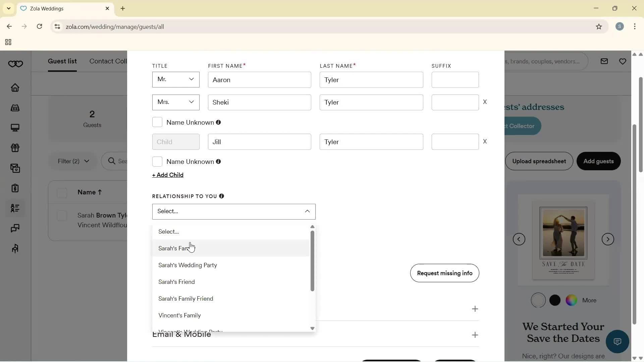Choose Sarah's Wedding Party from the list

[x=188, y=265]
